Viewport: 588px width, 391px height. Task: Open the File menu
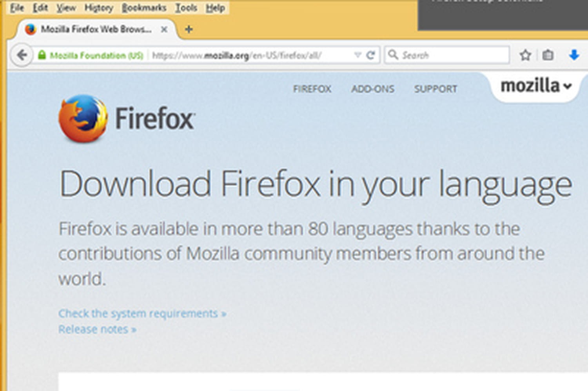coord(17,7)
